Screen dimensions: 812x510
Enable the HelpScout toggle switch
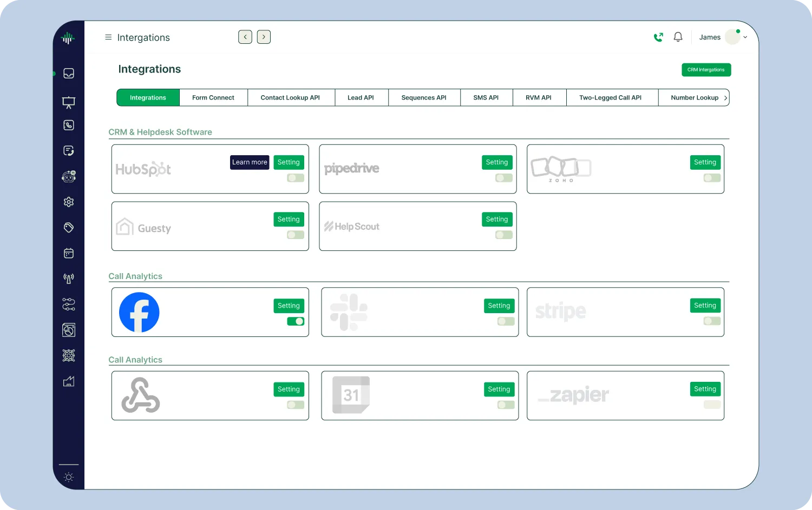tap(504, 235)
